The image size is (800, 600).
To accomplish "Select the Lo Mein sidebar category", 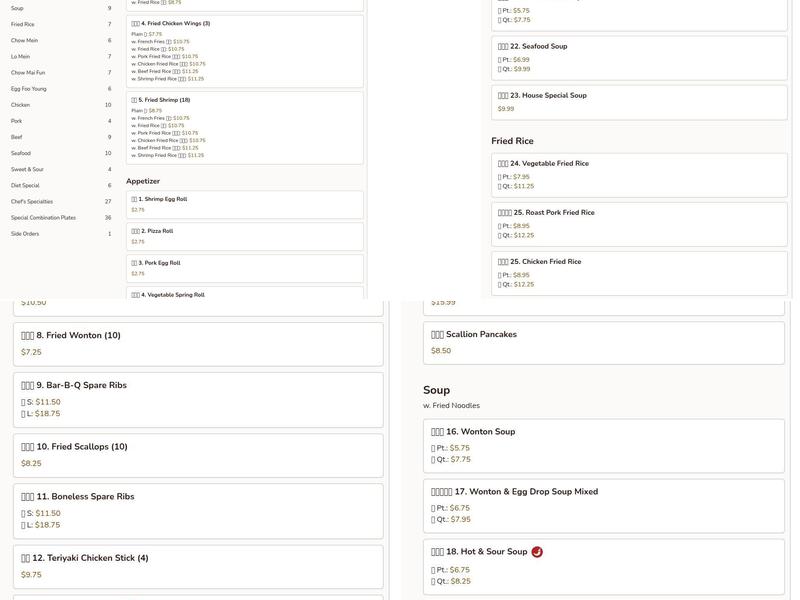I will tap(21, 57).
